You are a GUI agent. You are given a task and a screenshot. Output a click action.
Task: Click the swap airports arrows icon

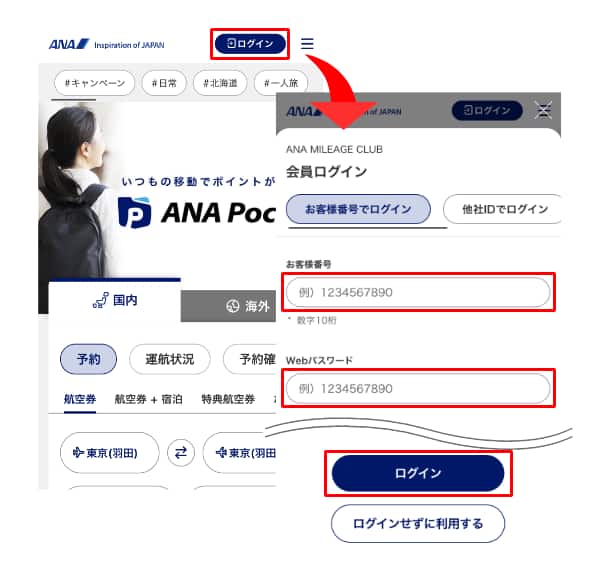[x=181, y=453]
